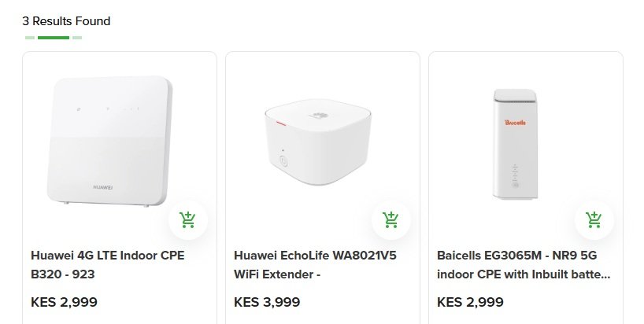Select the KES 2,999 price under Huawei B320
644x324 pixels.
(64, 302)
